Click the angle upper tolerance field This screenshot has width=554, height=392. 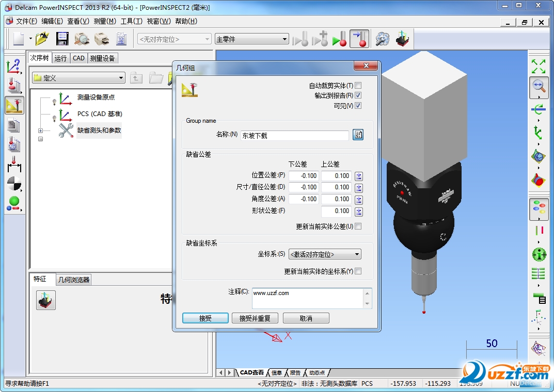click(336, 199)
